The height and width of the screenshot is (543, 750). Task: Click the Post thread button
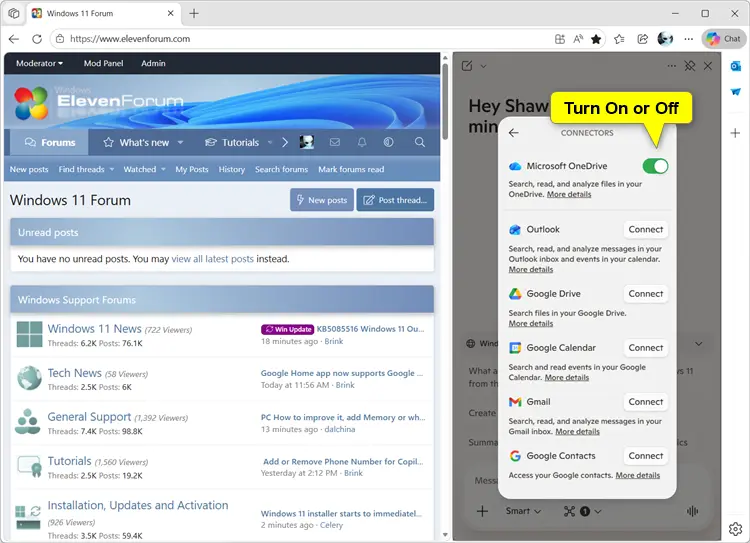pos(395,200)
